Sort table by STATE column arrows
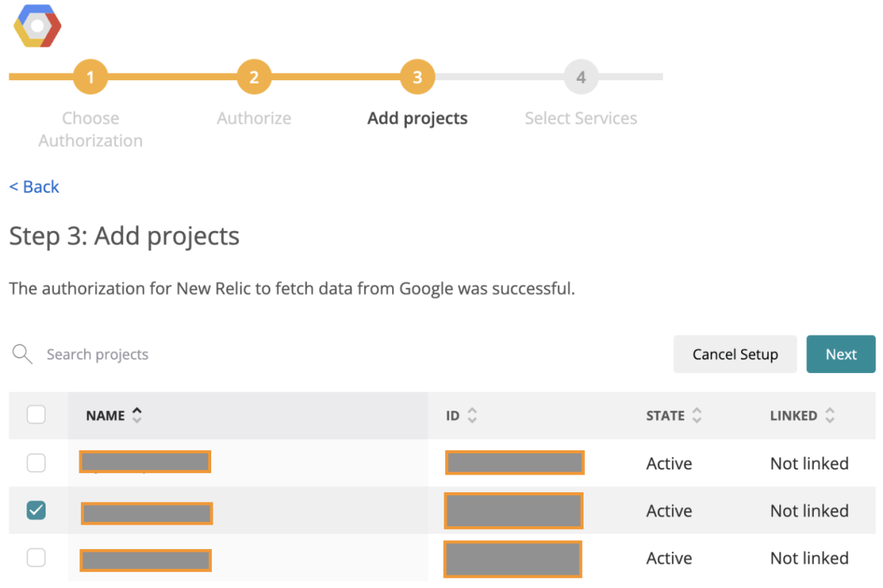Image resolution: width=883 pixels, height=588 pixels. coord(696,416)
